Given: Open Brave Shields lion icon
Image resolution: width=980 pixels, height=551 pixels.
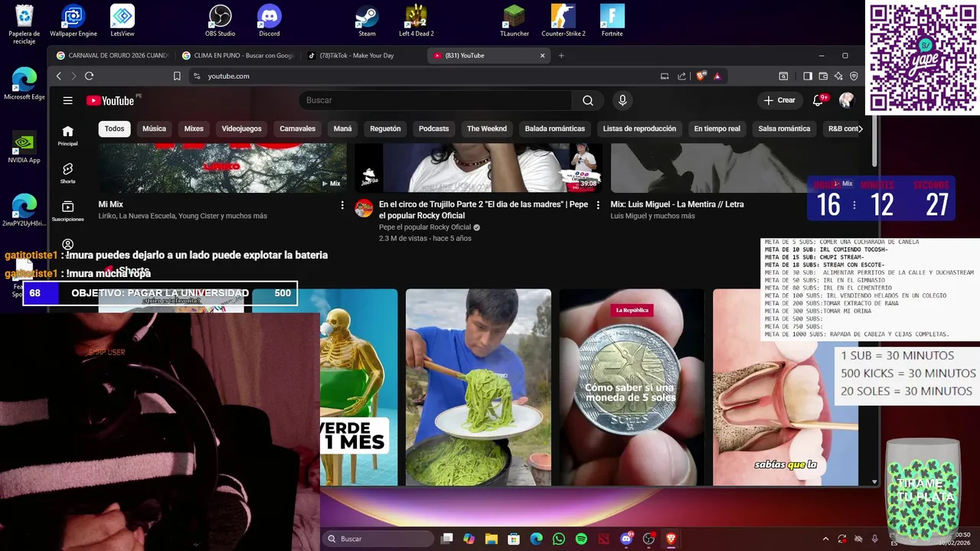Looking at the screenshot, I should [x=701, y=76].
